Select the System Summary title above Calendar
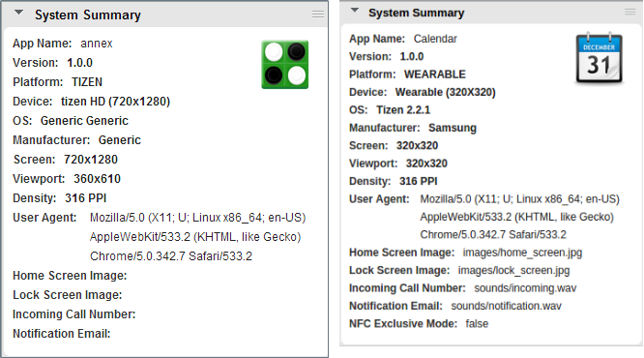 click(417, 13)
